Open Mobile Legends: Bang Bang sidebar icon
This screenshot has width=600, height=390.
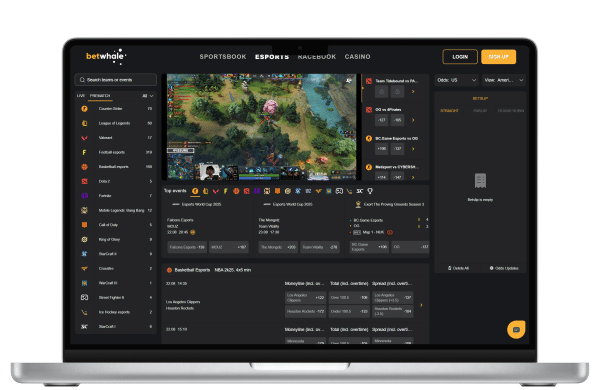pos(85,210)
